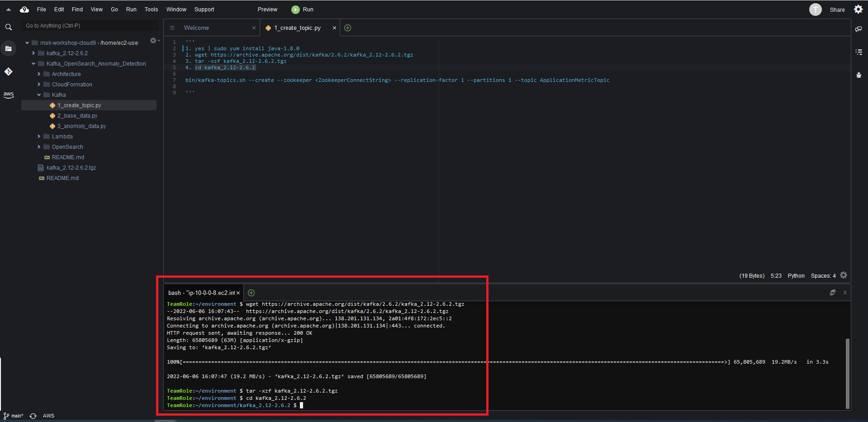Open the Support menu
868x422 pixels.
[204, 9]
